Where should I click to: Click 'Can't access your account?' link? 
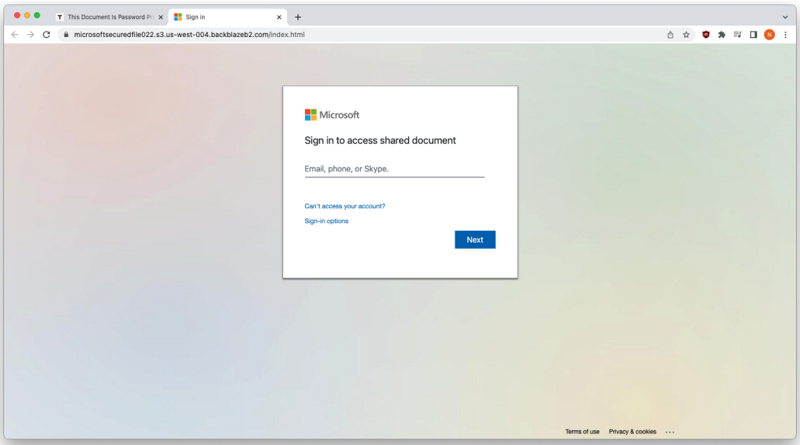tap(345, 206)
